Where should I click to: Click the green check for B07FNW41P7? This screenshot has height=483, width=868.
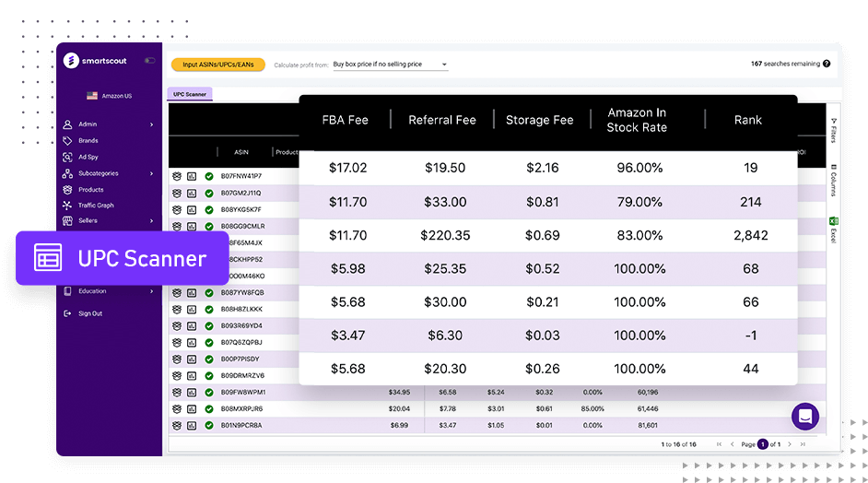click(x=209, y=176)
